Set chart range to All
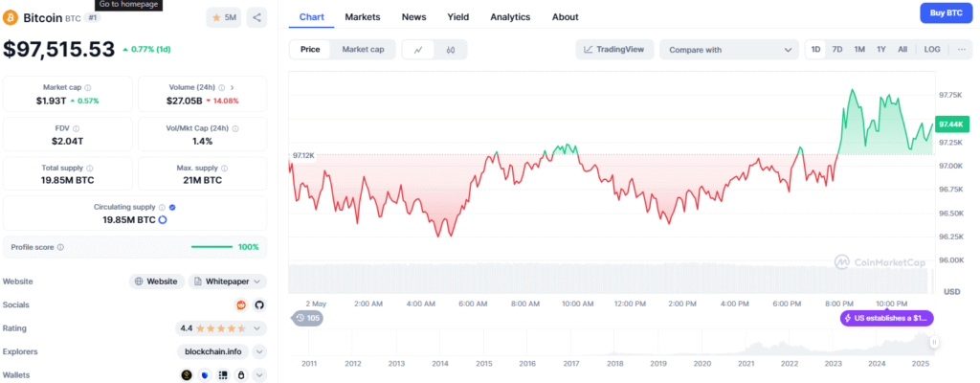Viewport: 980px width, 383px height. coord(902,50)
